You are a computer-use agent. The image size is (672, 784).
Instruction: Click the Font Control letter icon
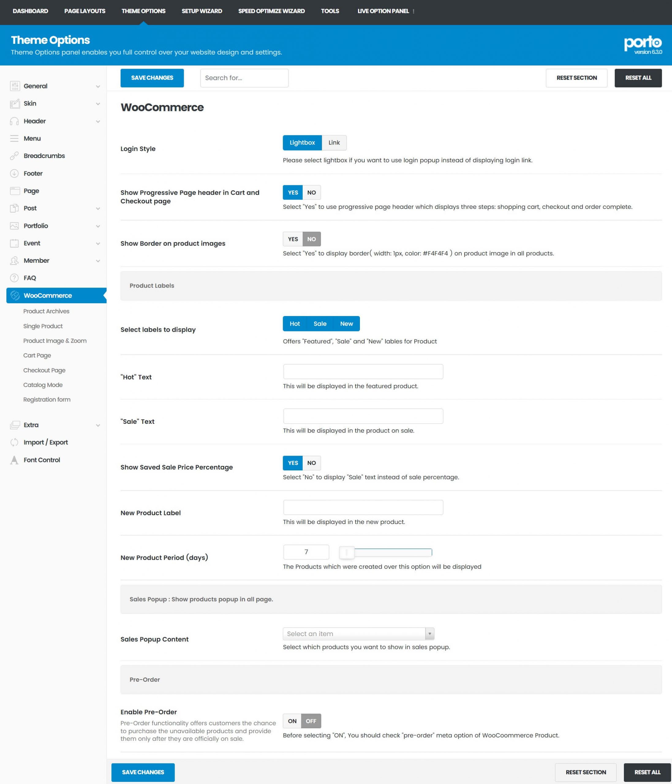(14, 460)
